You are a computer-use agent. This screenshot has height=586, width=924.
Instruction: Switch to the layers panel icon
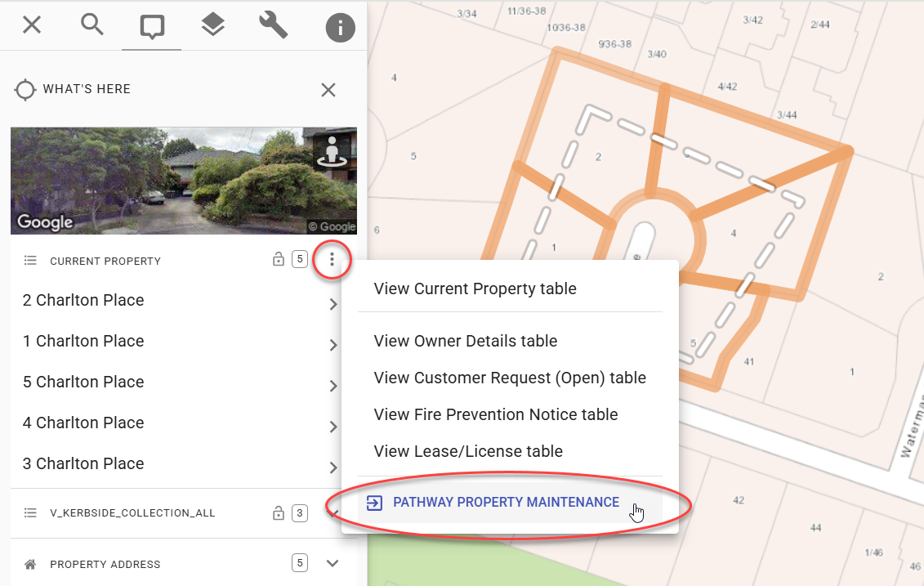(212, 25)
